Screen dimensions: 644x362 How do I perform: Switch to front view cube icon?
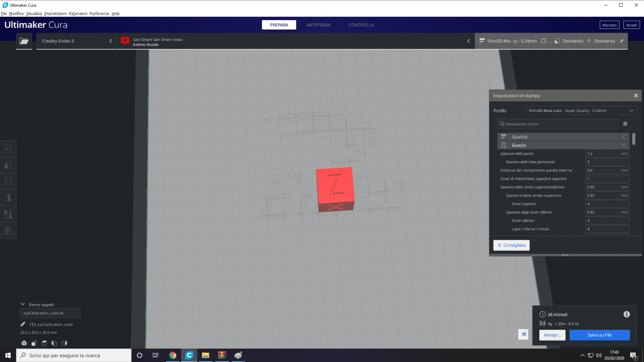click(x=34, y=343)
